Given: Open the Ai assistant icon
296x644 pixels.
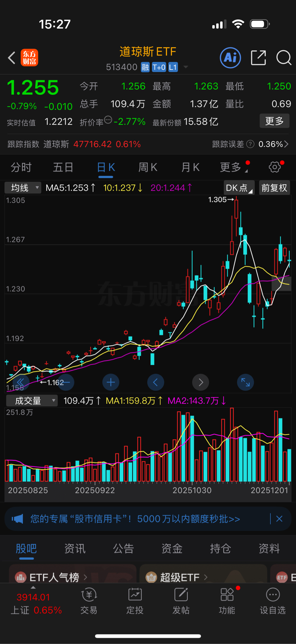Looking at the screenshot, I should [230, 58].
